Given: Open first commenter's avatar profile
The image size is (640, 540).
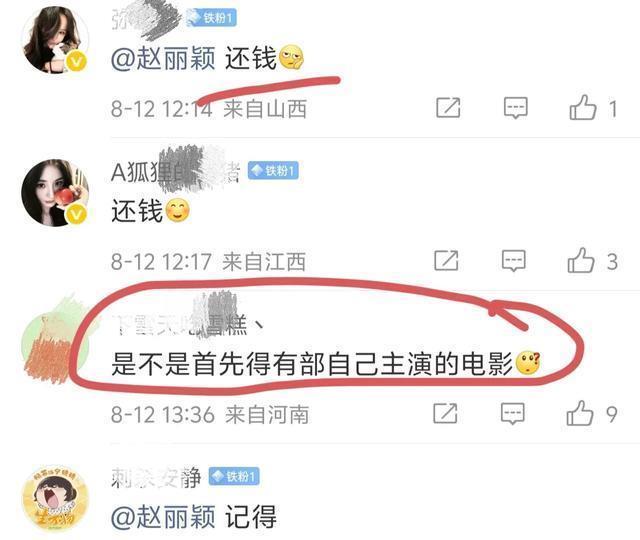Looking at the screenshot, I should click(x=55, y=40).
